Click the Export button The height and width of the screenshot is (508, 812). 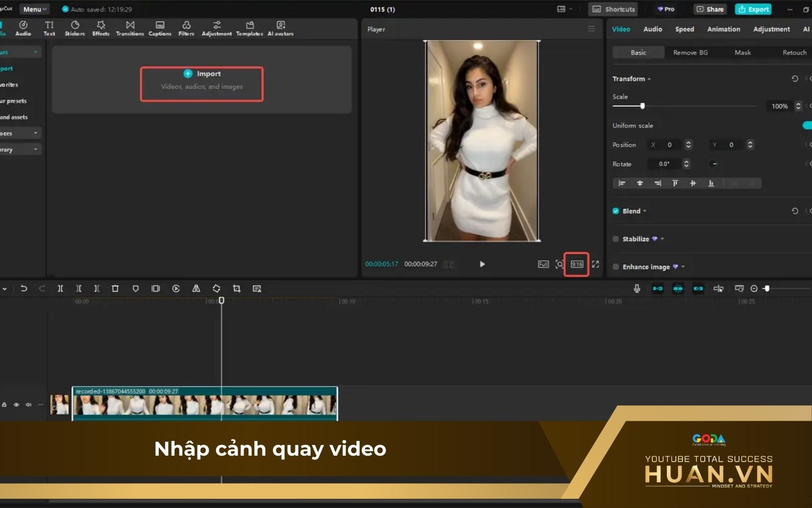tap(753, 9)
